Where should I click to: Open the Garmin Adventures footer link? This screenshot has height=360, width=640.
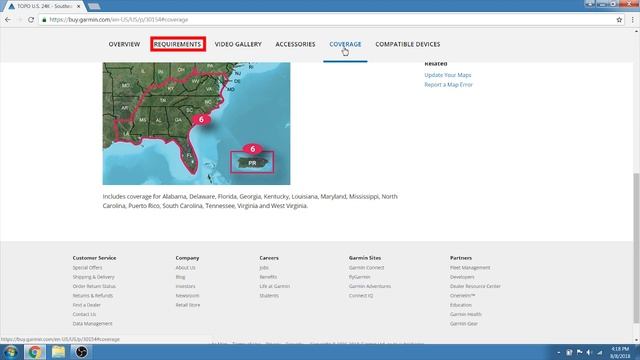pos(370,286)
